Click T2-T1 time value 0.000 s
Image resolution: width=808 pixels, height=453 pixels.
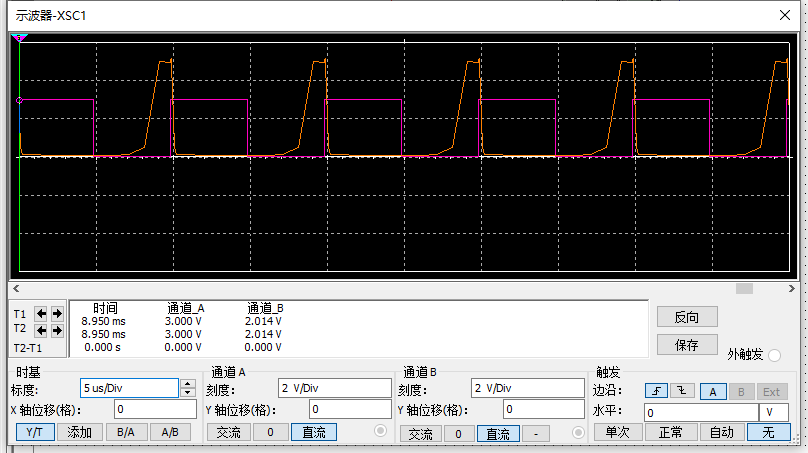tap(102, 347)
